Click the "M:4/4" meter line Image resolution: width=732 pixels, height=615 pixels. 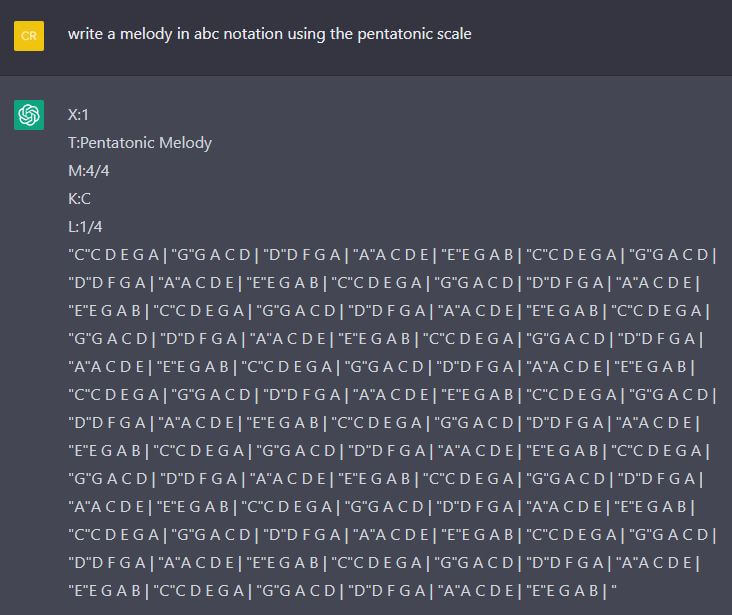[89, 171]
